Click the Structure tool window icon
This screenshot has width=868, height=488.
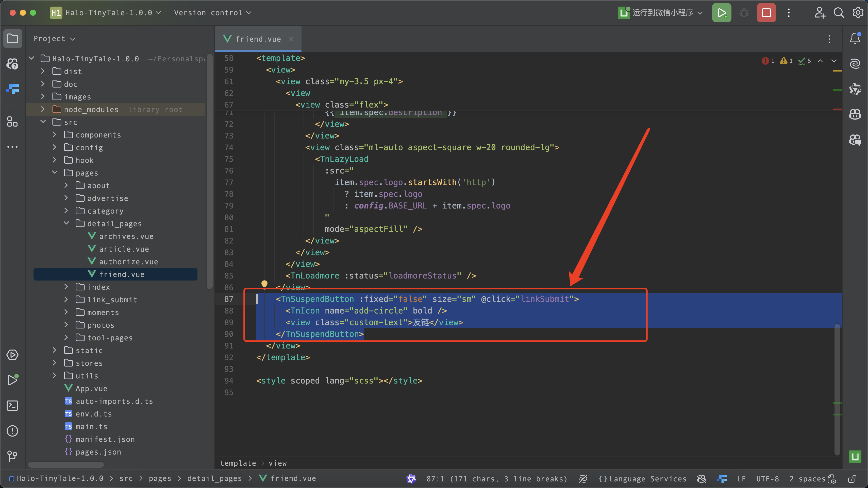[x=12, y=121]
